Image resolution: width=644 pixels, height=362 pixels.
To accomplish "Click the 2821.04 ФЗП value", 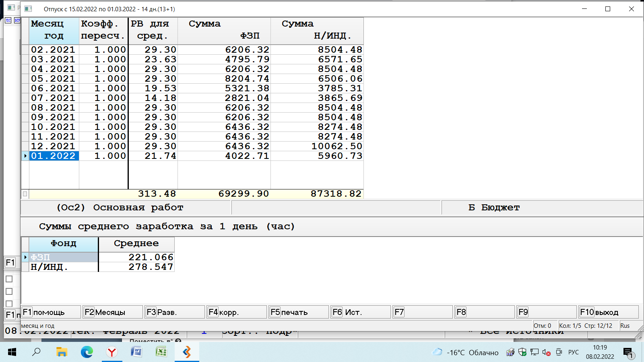I will click(x=247, y=98).
